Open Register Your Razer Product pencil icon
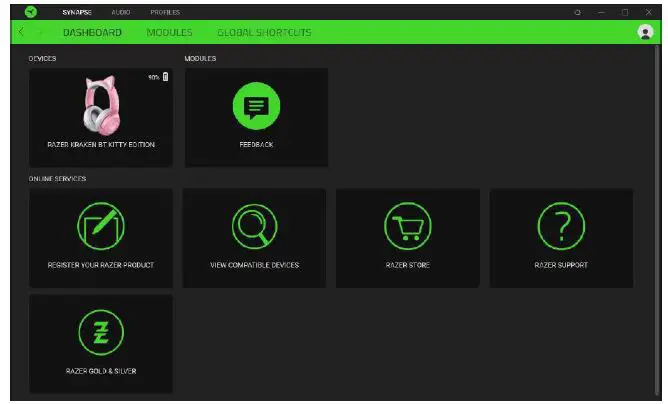This screenshot has height=404, width=668. pos(101,226)
